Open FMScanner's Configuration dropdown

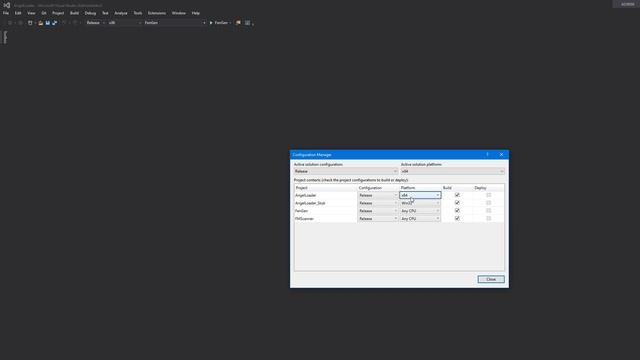click(378, 218)
